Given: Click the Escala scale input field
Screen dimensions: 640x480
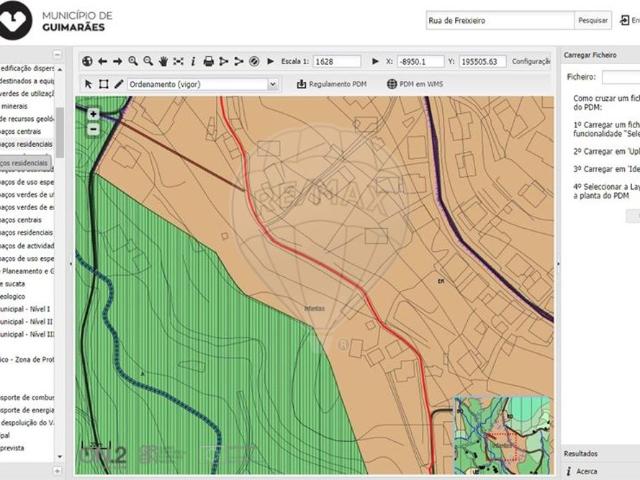Looking at the screenshot, I should 336,61.
